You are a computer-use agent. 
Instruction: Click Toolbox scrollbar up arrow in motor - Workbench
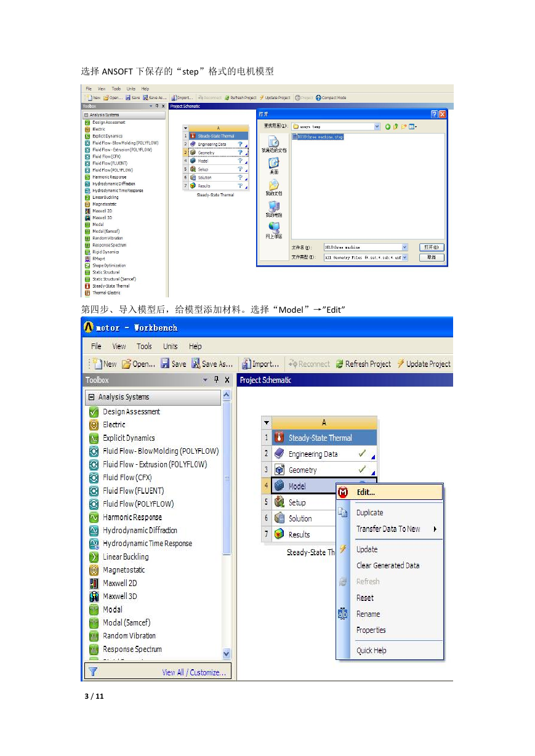tap(226, 395)
